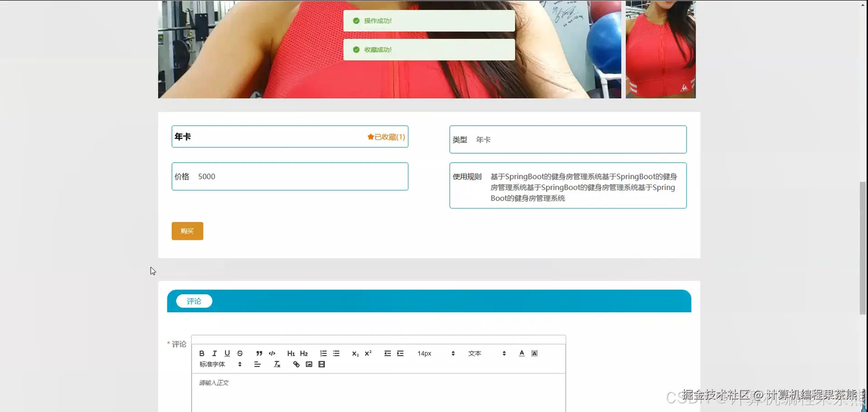
Task: Insert a blockquote in the comment editor
Action: (258, 353)
